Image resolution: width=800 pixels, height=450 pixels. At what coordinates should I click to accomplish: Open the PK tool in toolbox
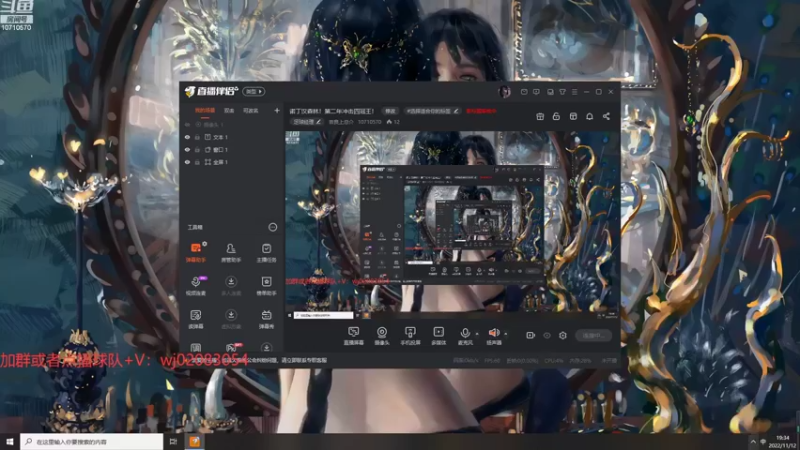coord(231,347)
